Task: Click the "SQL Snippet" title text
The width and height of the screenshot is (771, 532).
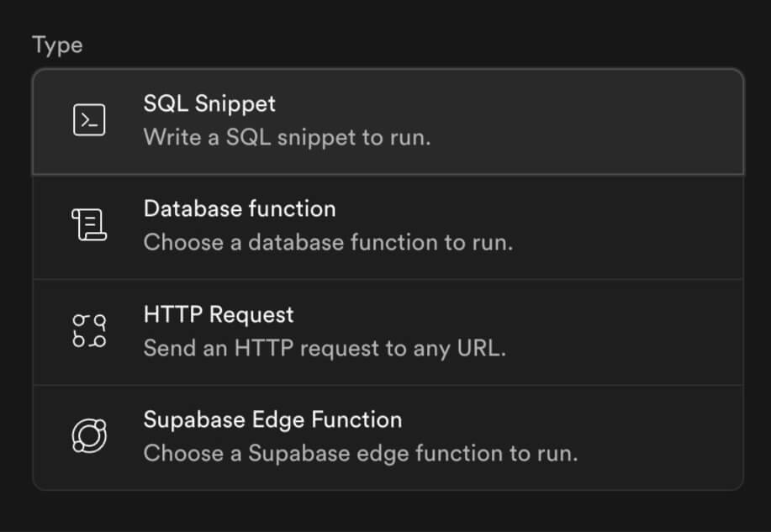Action: coord(209,104)
